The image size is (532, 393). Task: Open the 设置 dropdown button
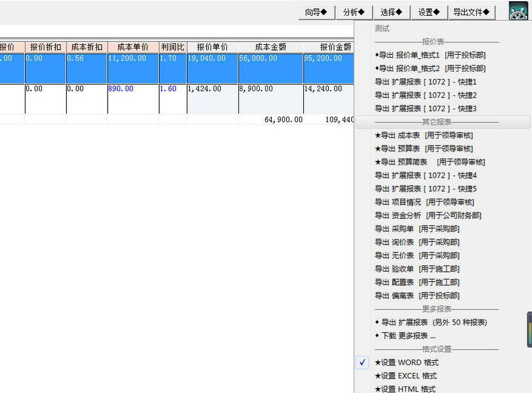point(429,13)
